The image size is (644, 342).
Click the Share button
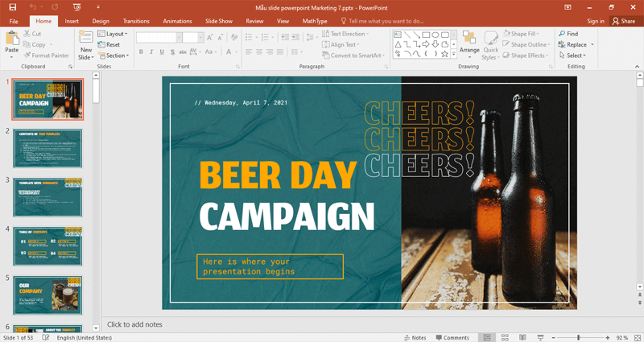623,21
